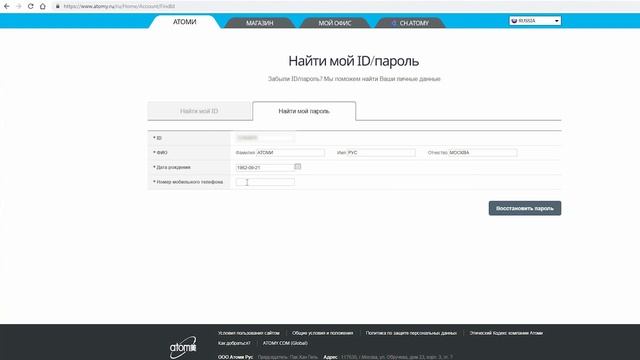640x360 pixels.
Task: Click the address bar URL
Action: point(119,6)
